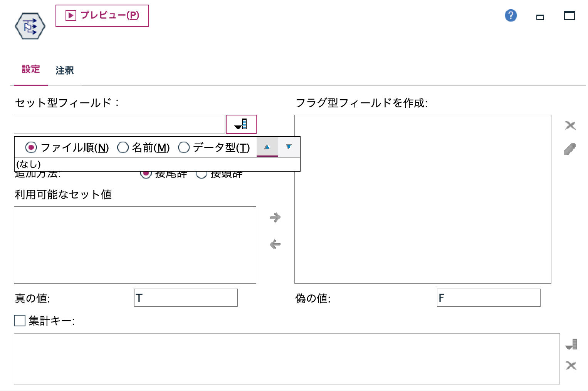Edit flag field using the pencil icon

click(x=570, y=148)
